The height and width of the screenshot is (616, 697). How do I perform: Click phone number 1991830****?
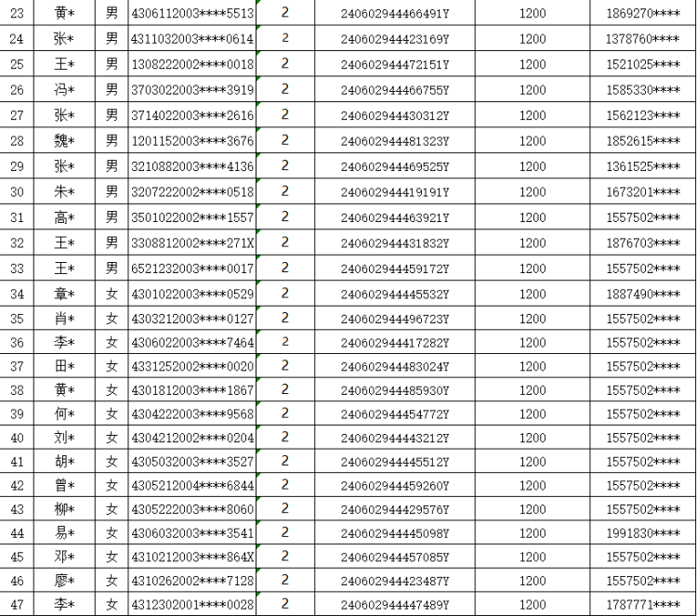pos(641,532)
